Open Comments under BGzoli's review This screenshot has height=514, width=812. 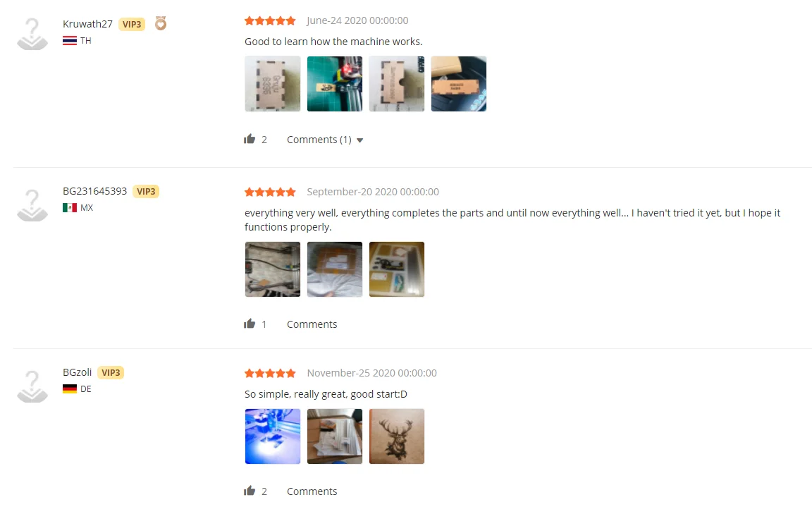pos(312,491)
